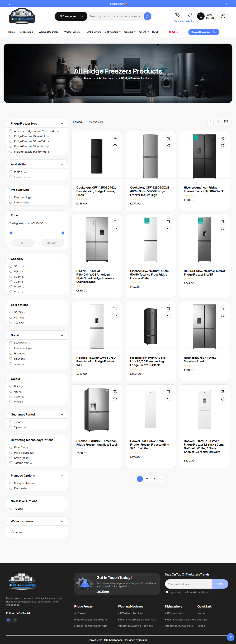236x644 pixels.
Task: Go to results page 2
Action: (147, 479)
